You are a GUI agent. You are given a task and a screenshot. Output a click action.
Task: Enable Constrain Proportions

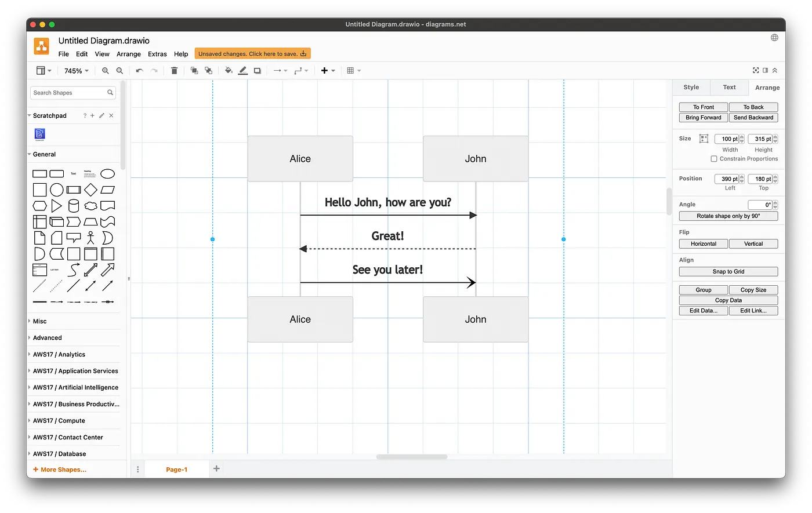(x=714, y=159)
